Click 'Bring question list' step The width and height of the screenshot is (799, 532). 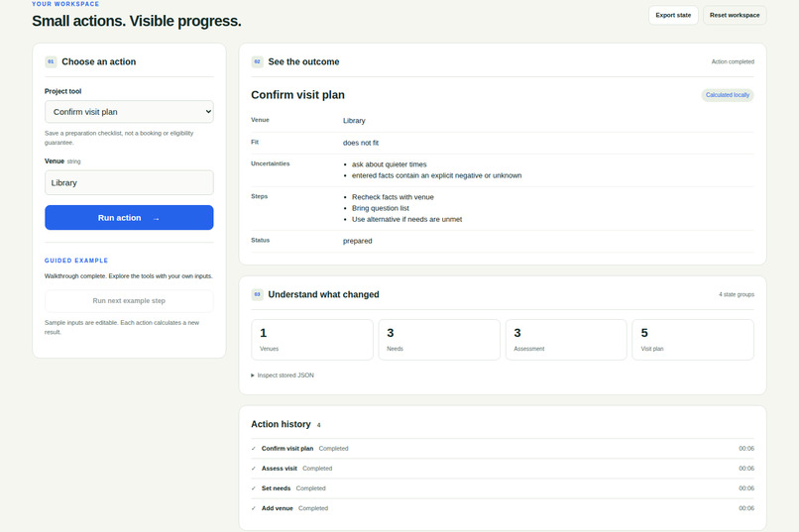[x=380, y=208]
